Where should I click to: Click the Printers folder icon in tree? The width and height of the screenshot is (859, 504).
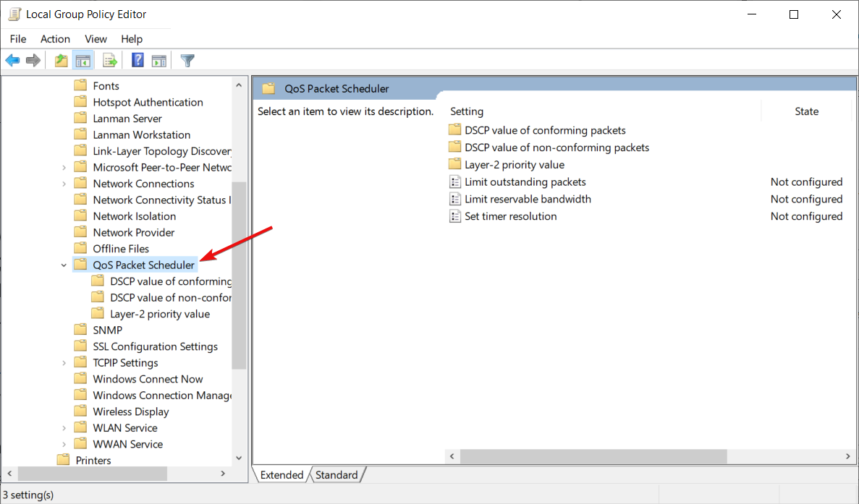(x=64, y=460)
